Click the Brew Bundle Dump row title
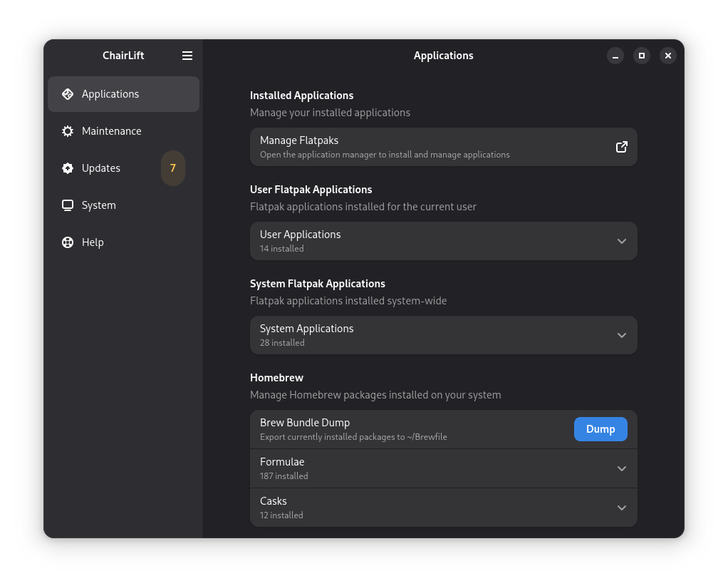Viewport: 728px width, 586px height. coord(305,423)
